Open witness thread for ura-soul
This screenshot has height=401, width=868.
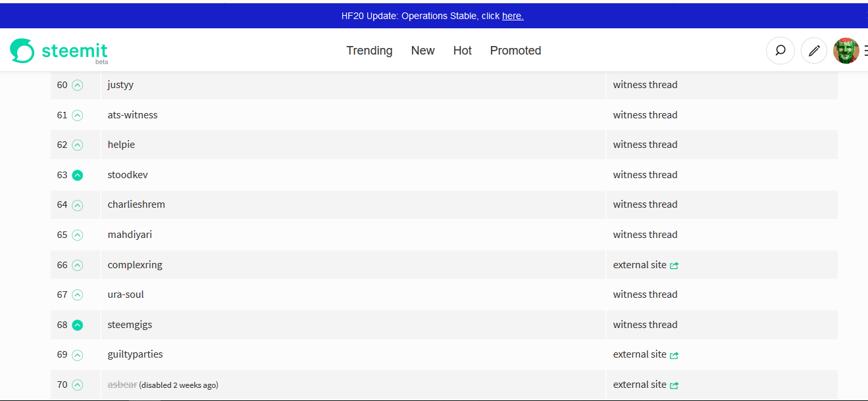(645, 295)
